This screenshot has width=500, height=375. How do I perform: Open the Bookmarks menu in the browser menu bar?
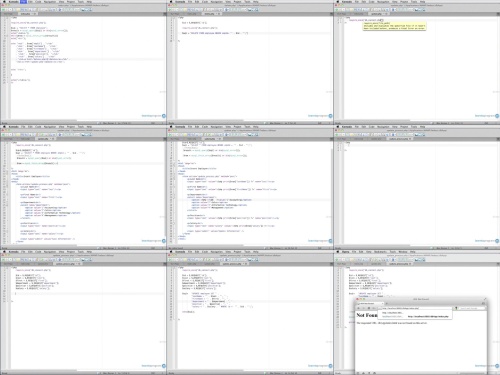380,252
